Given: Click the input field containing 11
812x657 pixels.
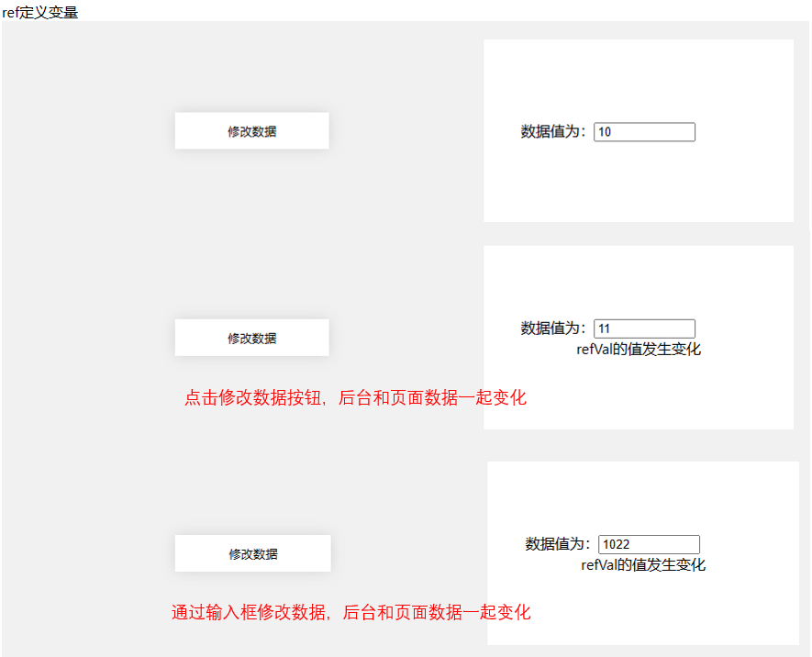Looking at the screenshot, I should (644, 328).
